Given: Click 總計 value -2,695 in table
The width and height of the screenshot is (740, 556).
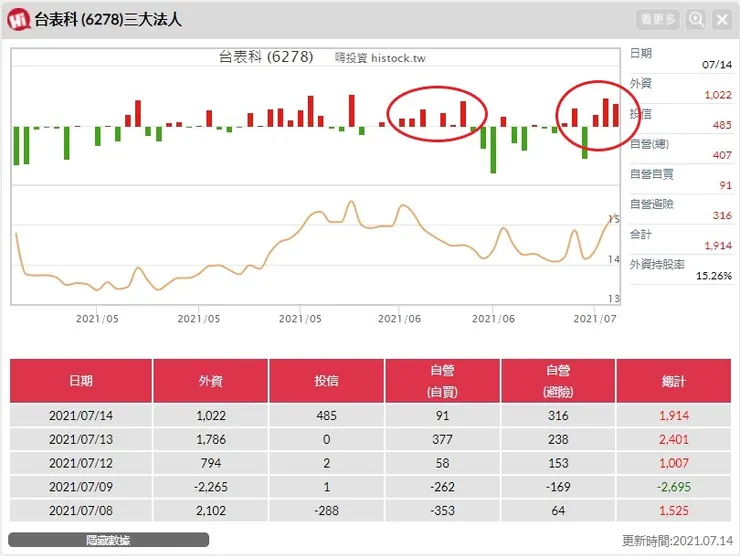Looking at the screenshot, I should coord(674,487).
